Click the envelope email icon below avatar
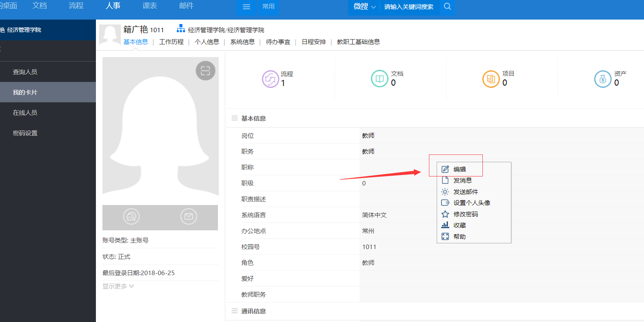The image size is (644, 322). click(x=189, y=216)
